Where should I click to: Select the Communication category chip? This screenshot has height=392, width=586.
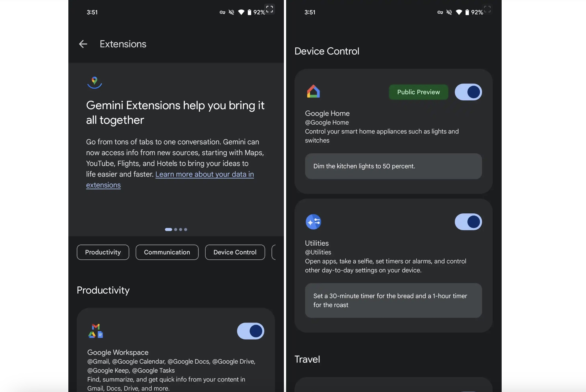coord(167,252)
